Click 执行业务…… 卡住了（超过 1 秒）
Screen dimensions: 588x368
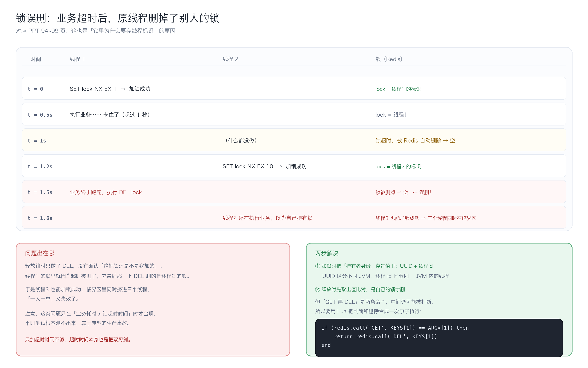coord(110,115)
